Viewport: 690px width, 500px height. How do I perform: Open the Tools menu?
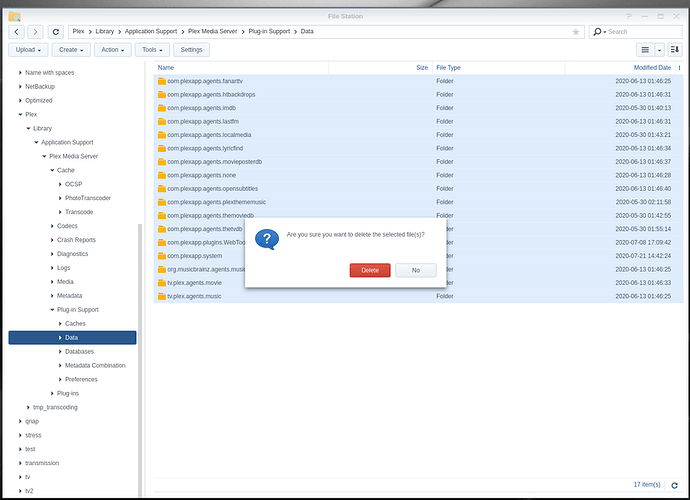pyautogui.click(x=152, y=50)
